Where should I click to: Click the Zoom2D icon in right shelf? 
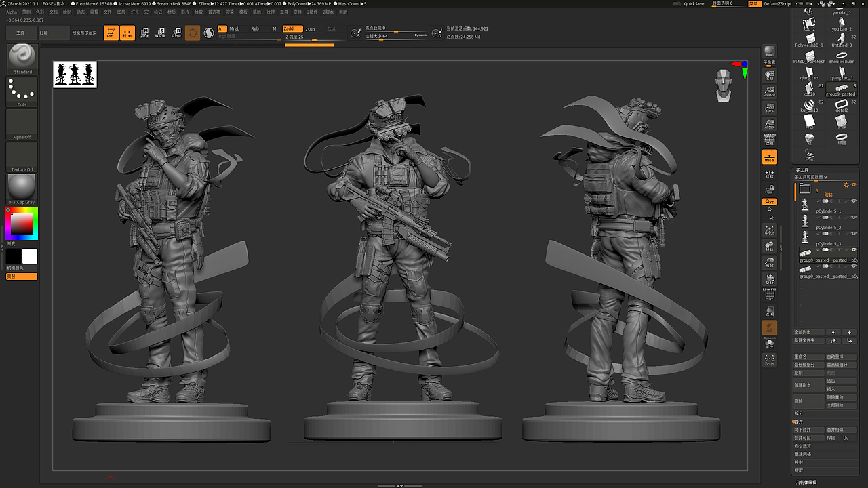click(770, 91)
